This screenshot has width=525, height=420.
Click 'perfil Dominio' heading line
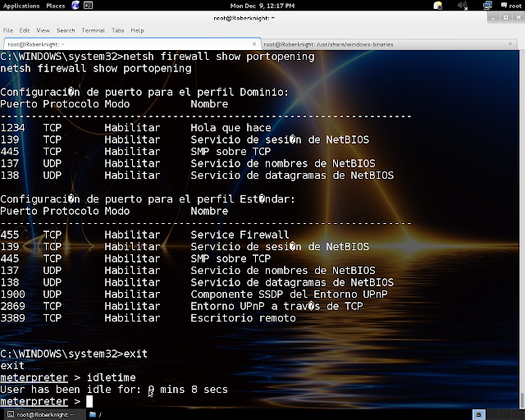coord(144,92)
